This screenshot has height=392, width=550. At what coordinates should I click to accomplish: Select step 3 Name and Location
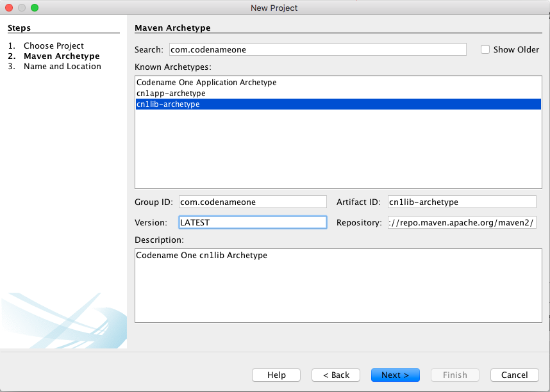tap(62, 66)
